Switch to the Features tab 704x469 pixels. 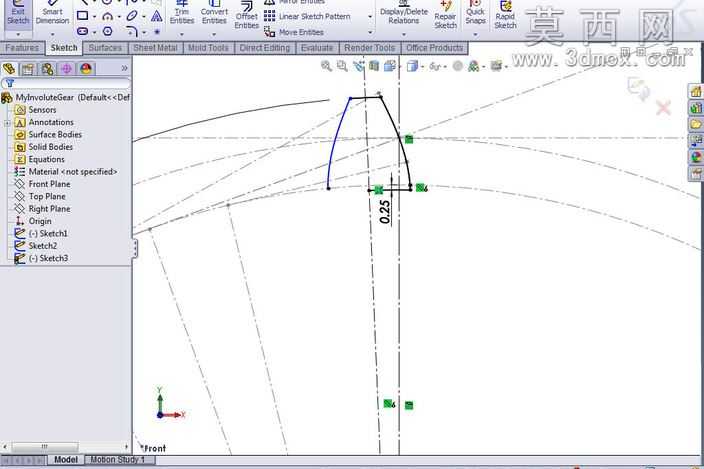point(22,48)
